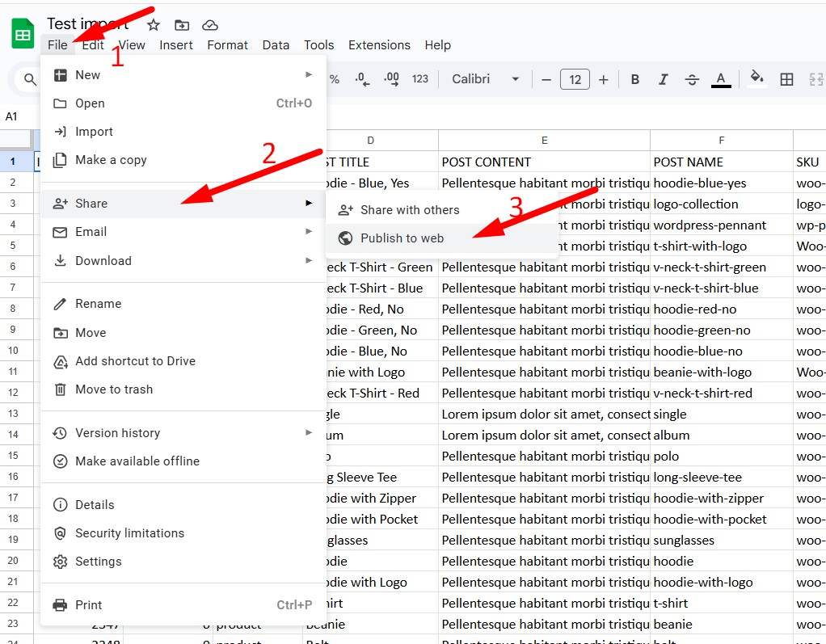
Task: Open the fill color picker
Action: (757, 78)
